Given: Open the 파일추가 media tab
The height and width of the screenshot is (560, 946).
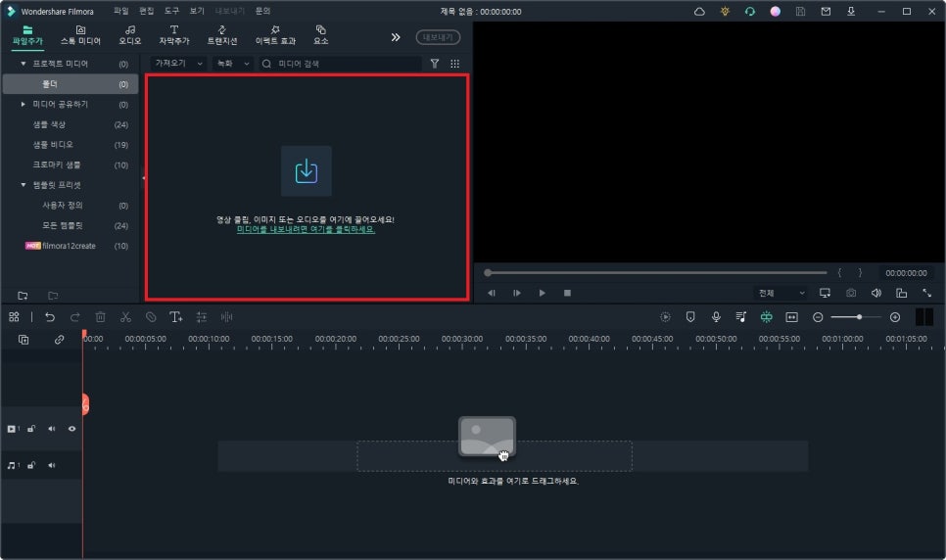Looking at the screenshot, I should 27,35.
